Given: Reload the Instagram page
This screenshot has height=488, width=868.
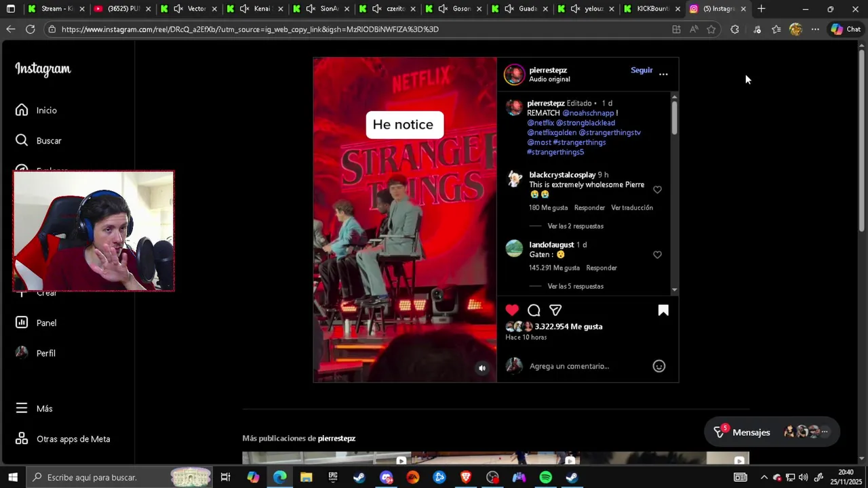Looking at the screenshot, I should point(30,29).
